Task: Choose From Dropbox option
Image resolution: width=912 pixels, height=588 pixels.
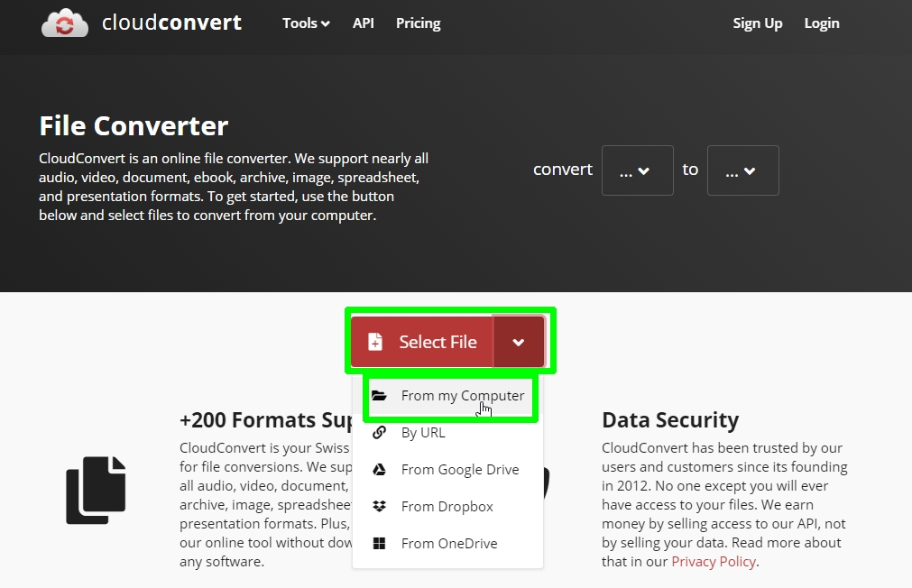Action: click(447, 507)
